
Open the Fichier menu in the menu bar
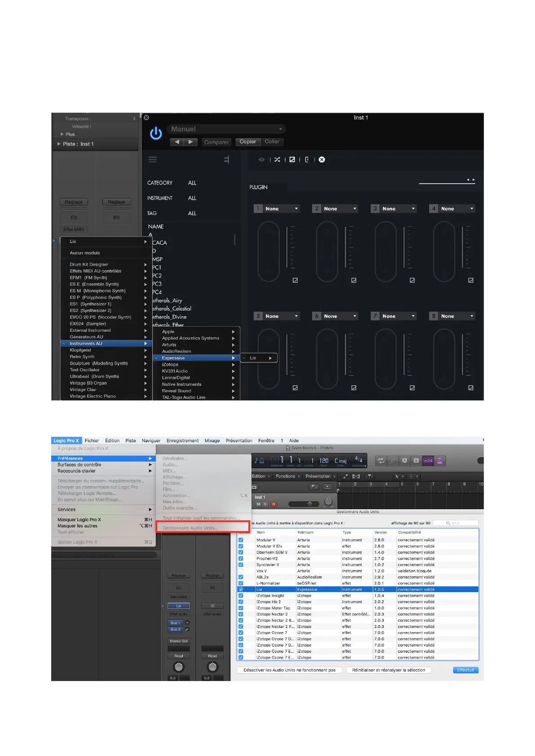[92, 440]
